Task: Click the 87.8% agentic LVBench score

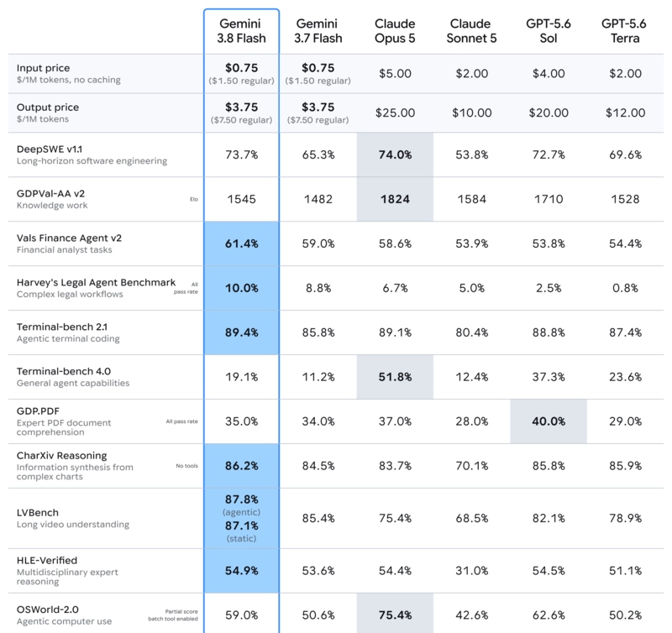Action: [242, 500]
